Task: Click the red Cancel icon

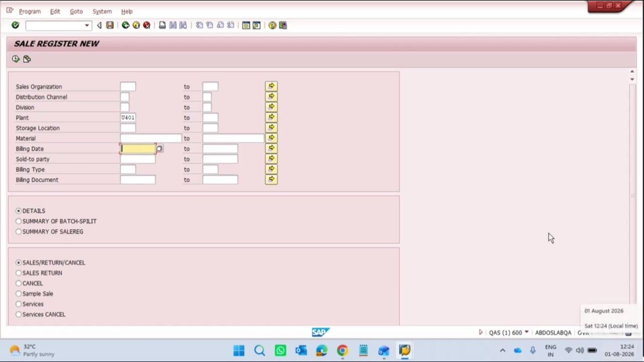Action: coord(146,25)
